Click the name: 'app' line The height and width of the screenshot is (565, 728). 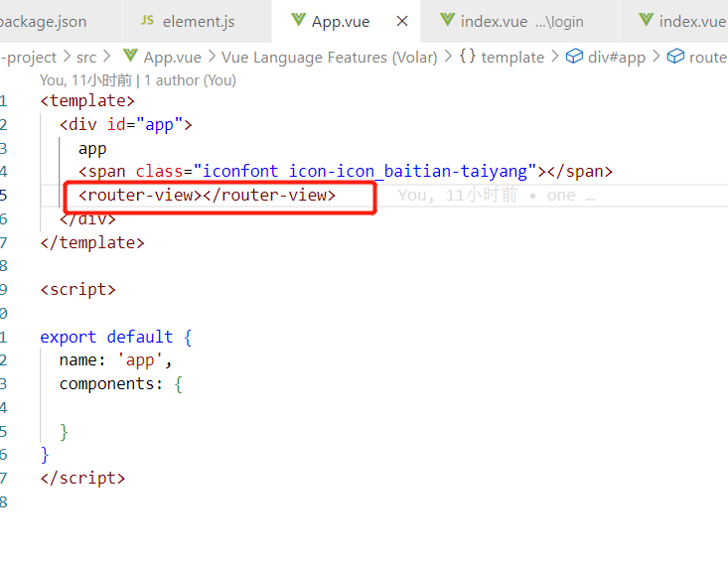pyautogui.click(x=115, y=360)
